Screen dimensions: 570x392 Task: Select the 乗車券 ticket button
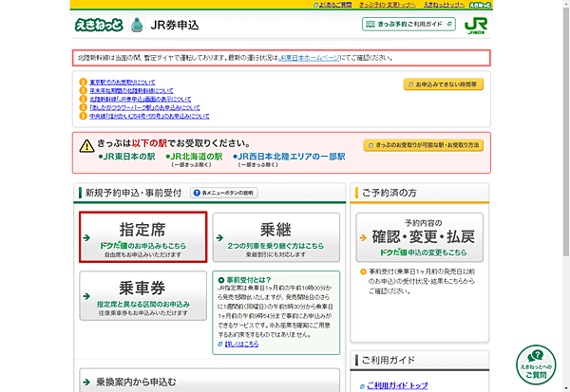coord(143,296)
